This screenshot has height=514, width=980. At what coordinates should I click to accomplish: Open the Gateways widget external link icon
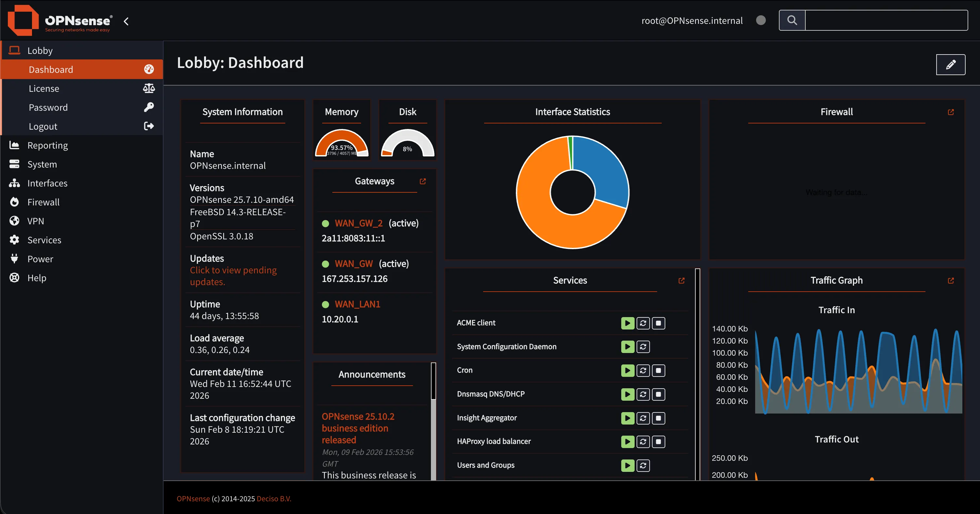click(423, 182)
